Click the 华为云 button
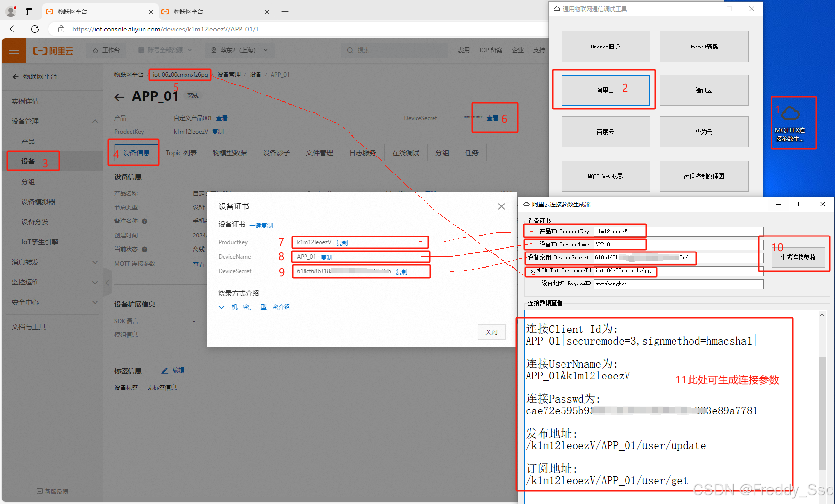The image size is (835, 504). click(704, 132)
